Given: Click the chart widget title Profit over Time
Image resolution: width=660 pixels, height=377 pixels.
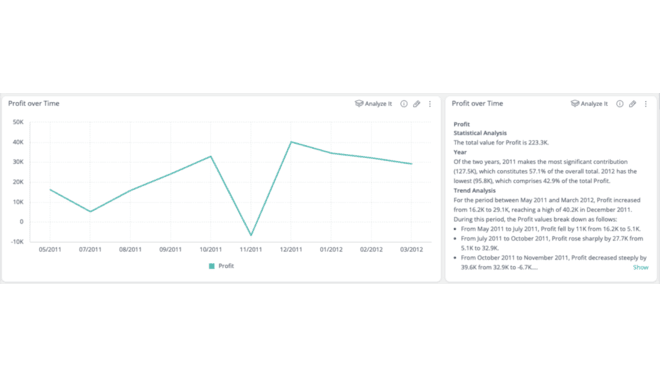Looking at the screenshot, I should pyautogui.click(x=34, y=104).
